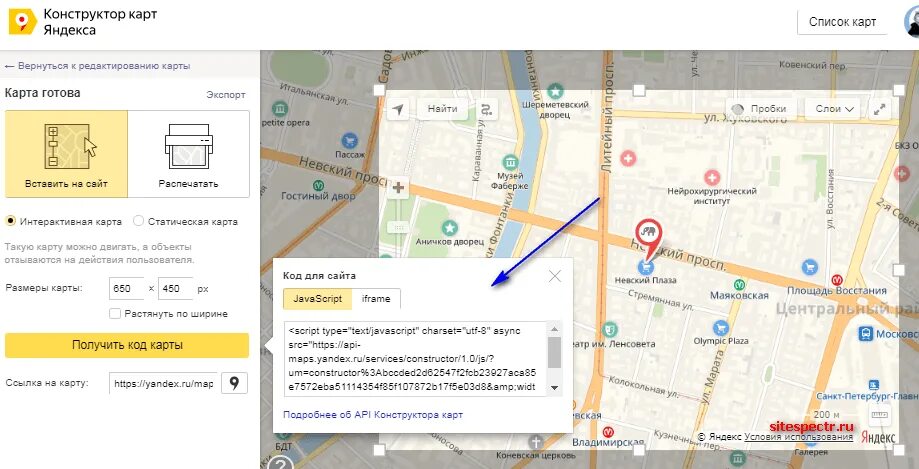Click the Найти search button on map

443,108
